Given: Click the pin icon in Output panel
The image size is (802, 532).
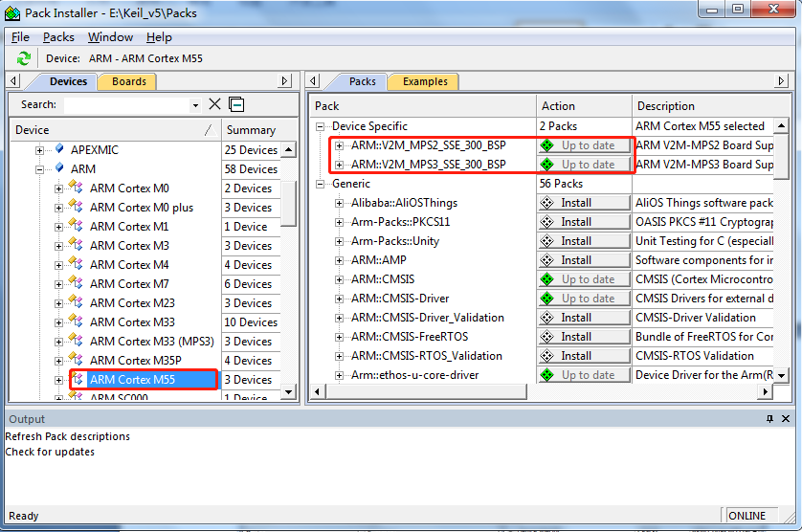Looking at the screenshot, I should tap(769, 419).
